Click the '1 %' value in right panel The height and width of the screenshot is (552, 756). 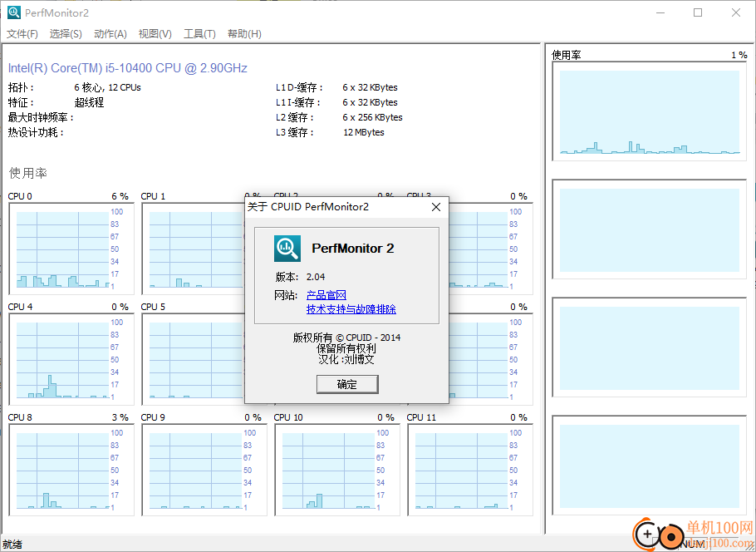pos(739,55)
